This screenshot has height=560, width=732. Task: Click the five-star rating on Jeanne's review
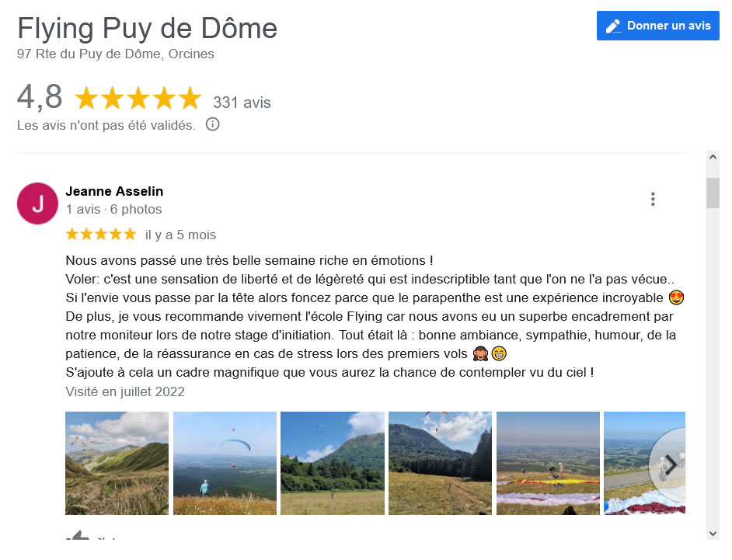101,234
